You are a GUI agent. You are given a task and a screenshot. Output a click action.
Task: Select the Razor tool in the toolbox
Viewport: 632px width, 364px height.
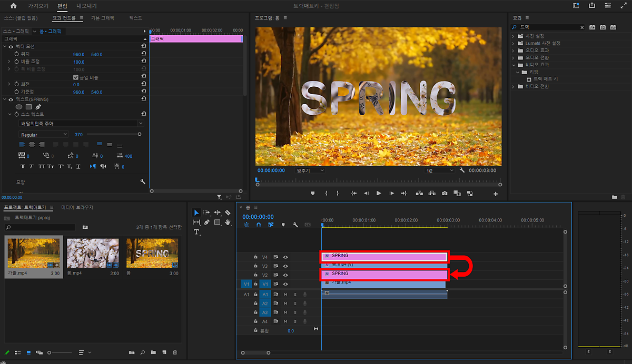228,213
